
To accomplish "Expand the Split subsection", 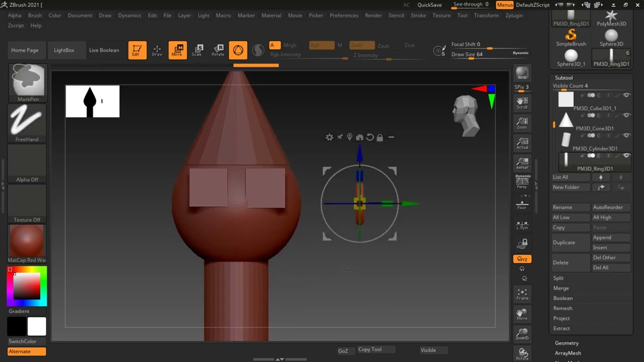I will click(x=558, y=278).
